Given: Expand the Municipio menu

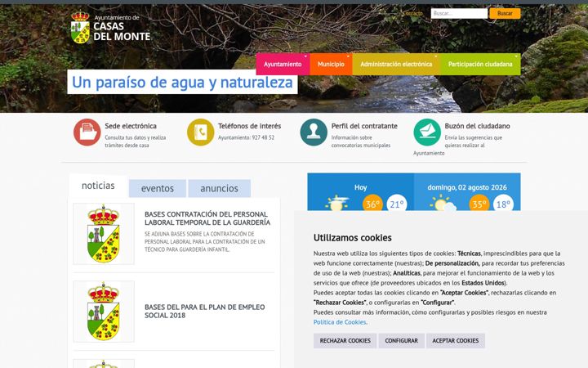Looking at the screenshot, I should [331, 65].
